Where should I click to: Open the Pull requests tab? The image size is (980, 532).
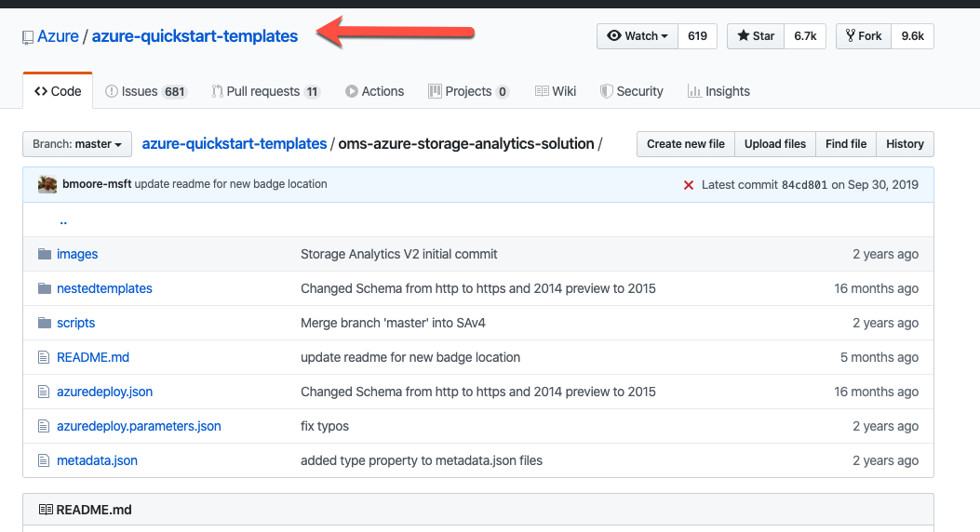(265, 91)
